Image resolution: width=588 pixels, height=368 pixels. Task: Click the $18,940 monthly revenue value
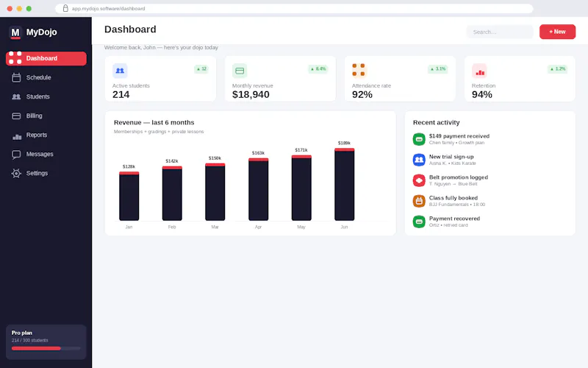tap(251, 95)
